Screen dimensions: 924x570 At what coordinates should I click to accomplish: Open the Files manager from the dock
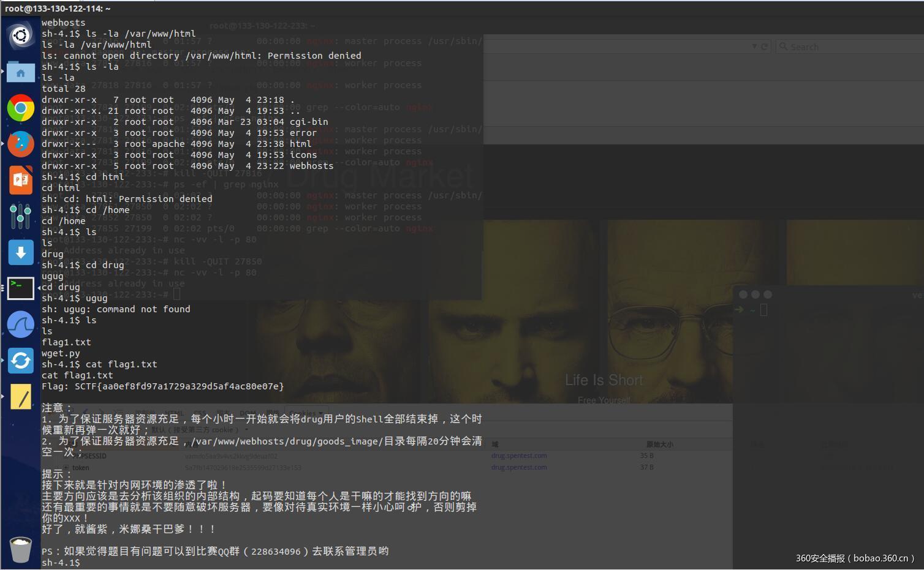[20, 72]
